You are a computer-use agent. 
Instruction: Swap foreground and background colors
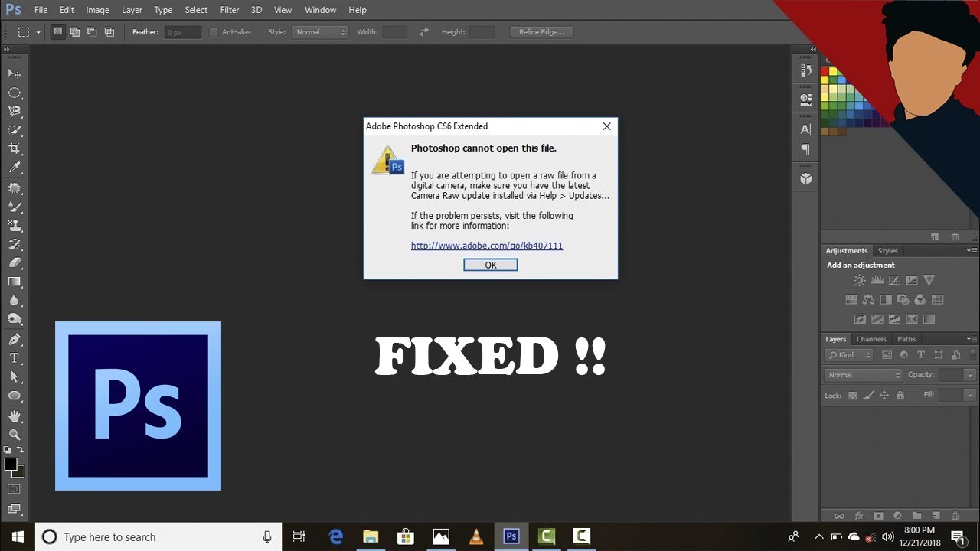tap(20, 450)
